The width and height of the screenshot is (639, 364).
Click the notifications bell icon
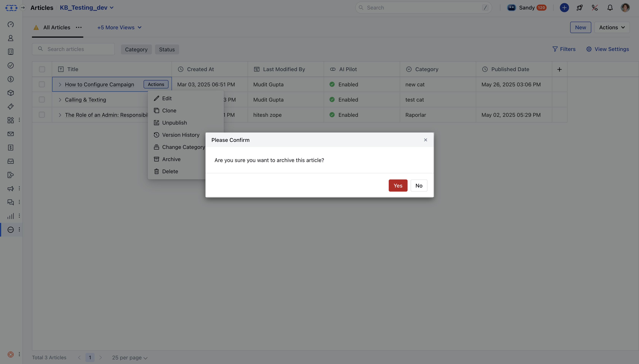pyautogui.click(x=610, y=8)
